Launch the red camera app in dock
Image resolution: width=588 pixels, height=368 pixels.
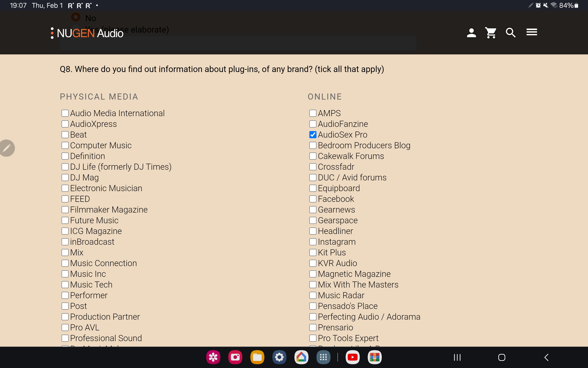(235, 357)
